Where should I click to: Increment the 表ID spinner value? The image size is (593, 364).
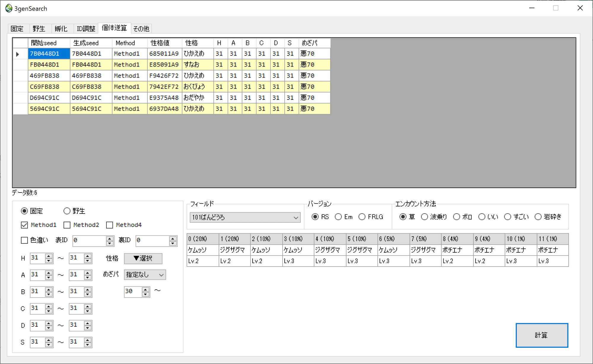[x=110, y=239]
